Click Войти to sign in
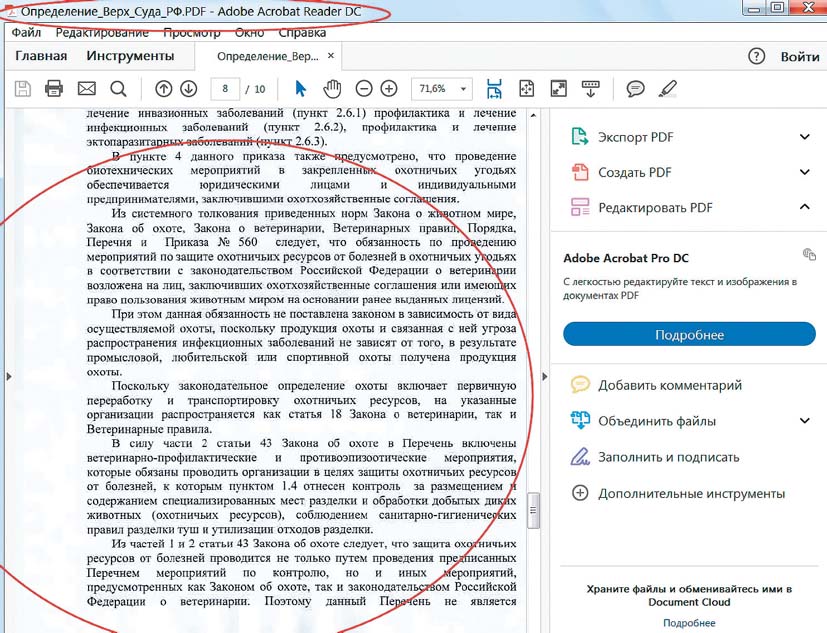Viewport: 827px width, 633px height. tap(800, 57)
